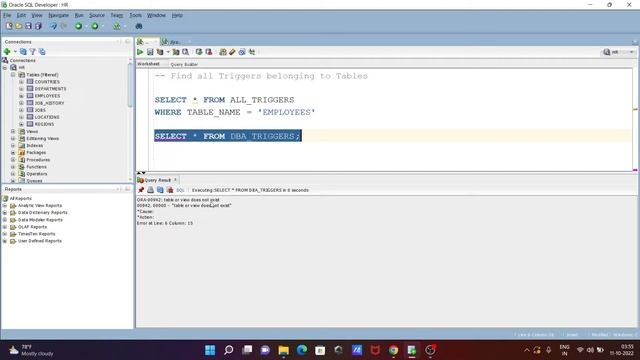Click the green Back navigation button
Screen dimensions: 640x360
click(x=78, y=26)
